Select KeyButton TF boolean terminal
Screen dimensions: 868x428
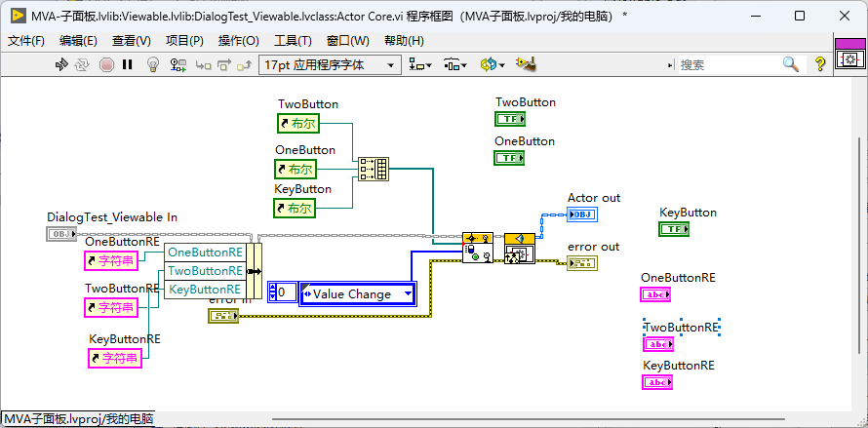674,229
